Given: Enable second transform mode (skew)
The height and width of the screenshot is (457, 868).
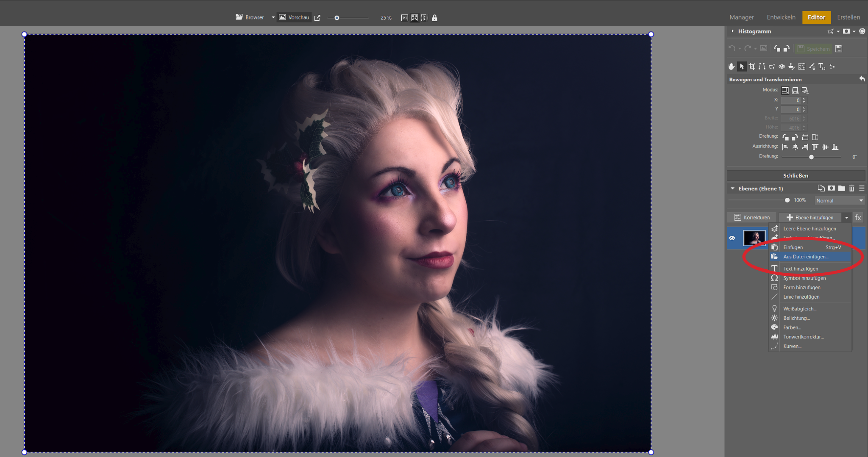Looking at the screenshot, I should [x=795, y=90].
